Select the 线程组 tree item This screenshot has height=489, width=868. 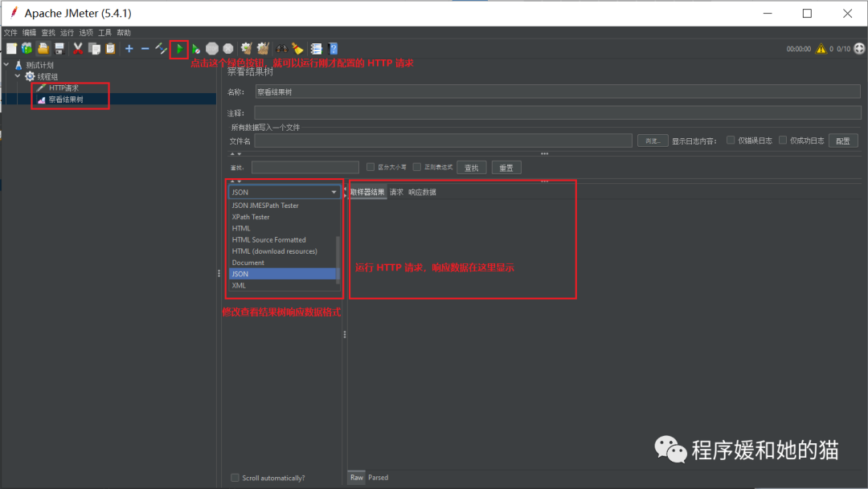47,77
